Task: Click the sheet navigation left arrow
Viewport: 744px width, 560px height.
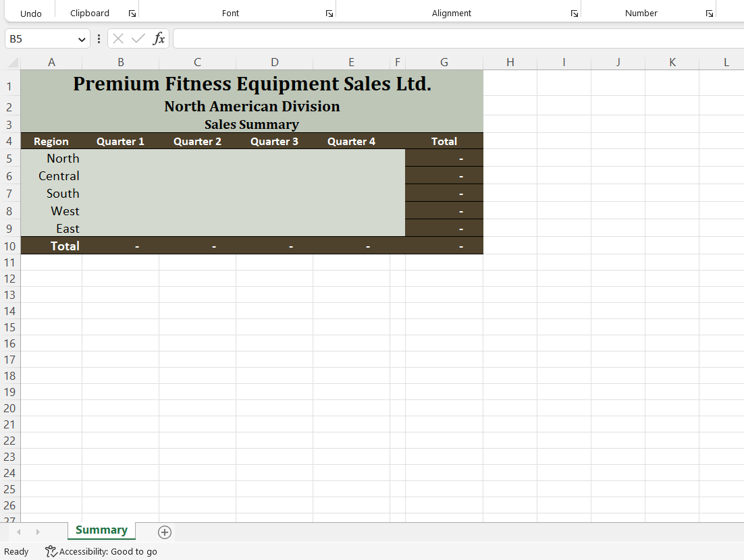Action: pyautogui.click(x=18, y=531)
